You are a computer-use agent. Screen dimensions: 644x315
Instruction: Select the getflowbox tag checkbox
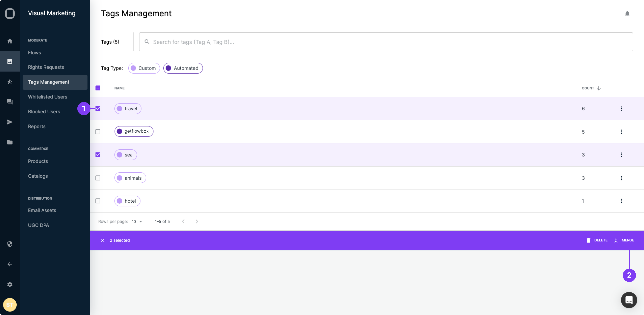coord(98,132)
